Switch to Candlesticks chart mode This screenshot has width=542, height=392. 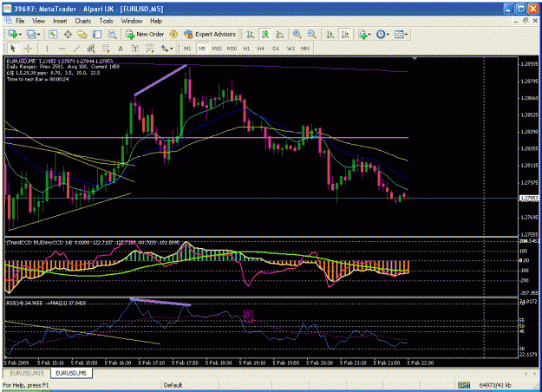[x=265, y=34]
